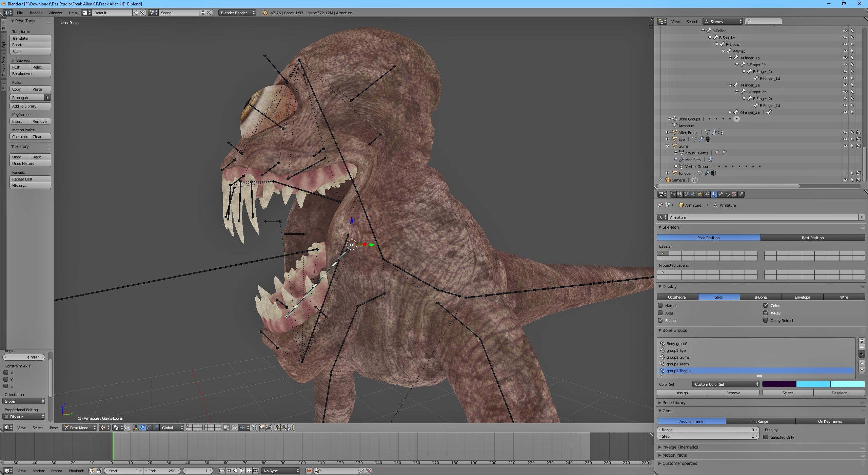The height and width of the screenshot is (475, 868).
Task: Click the Armature name input field
Action: click(x=763, y=217)
